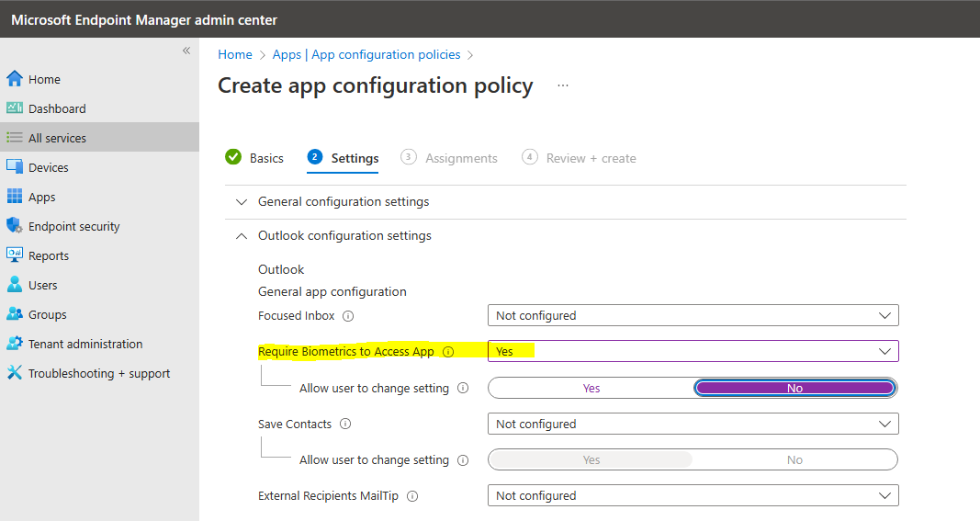Click the All services list icon

tap(15, 138)
